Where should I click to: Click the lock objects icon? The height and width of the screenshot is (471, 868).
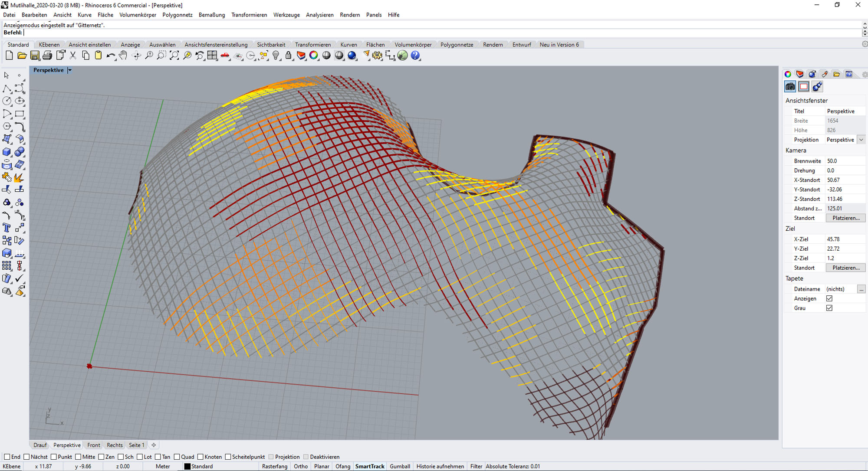coord(288,56)
